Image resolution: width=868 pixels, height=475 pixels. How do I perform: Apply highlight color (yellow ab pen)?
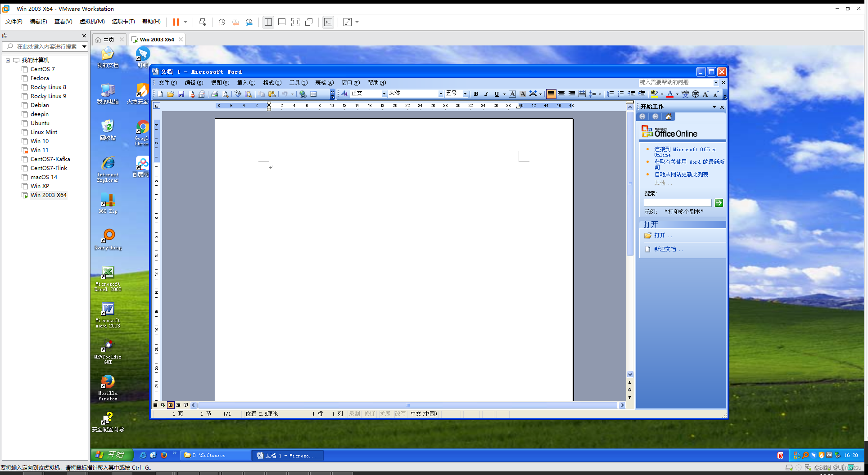[655, 94]
